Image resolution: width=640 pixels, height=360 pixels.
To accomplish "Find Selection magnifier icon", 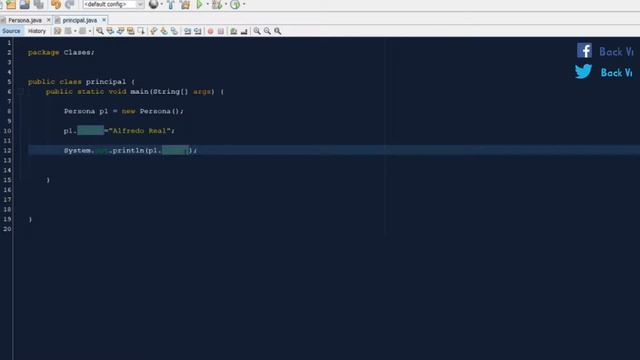I will click(x=100, y=31).
